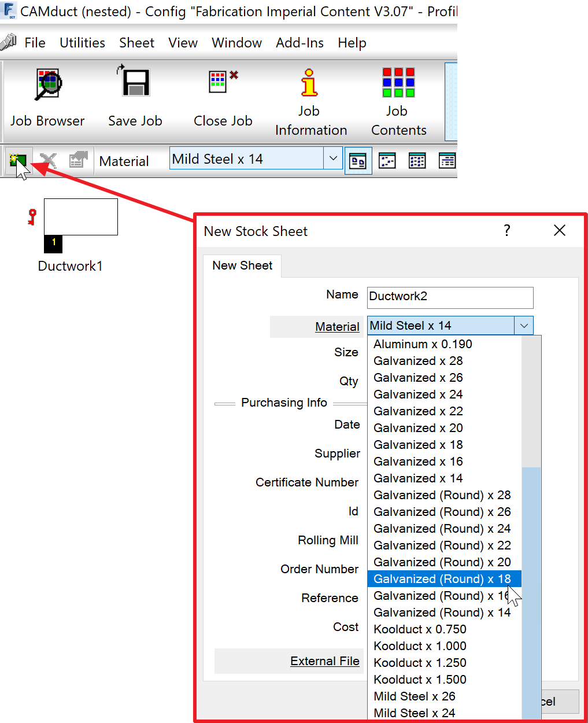Choose Koolduct x 0.750
This screenshot has width=588, height=723.
click(x=445, y=629)
